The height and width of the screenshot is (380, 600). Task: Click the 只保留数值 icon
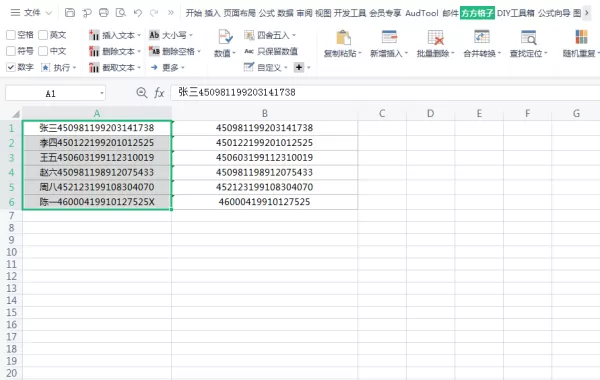coord(249,51)
